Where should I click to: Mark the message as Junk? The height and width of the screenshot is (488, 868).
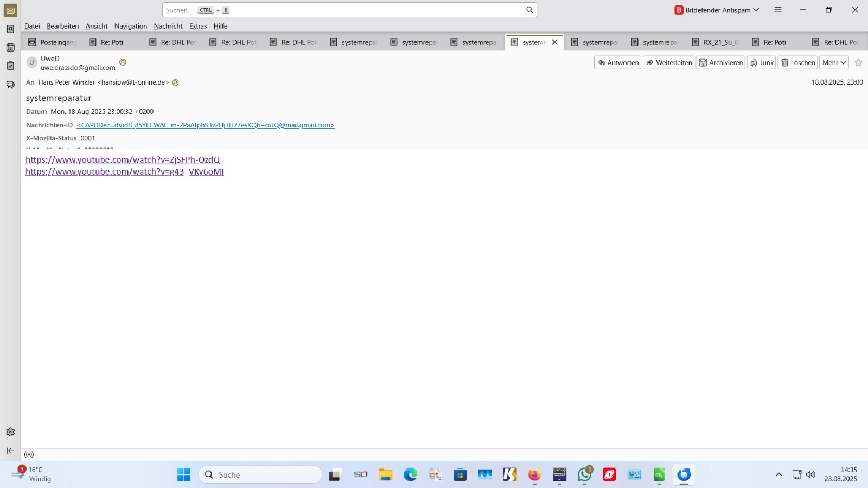point(762,63)
